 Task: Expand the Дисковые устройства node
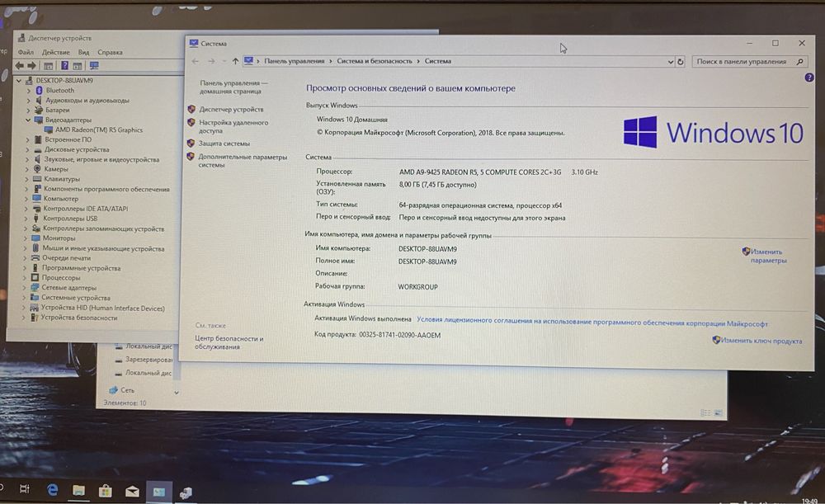click(x=27, y=150)
